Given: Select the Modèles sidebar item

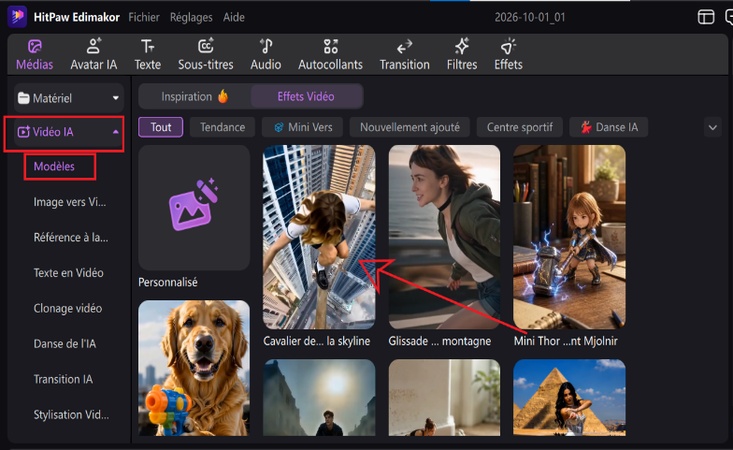Looking at the screenshot, I should click(x=54, y=166).
